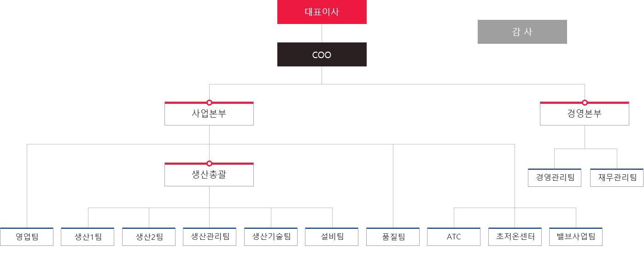The width and height of the screenshot is (644, 274).
Task: Choose the 생산기술팀 box
Action: (x=271, y=237)
